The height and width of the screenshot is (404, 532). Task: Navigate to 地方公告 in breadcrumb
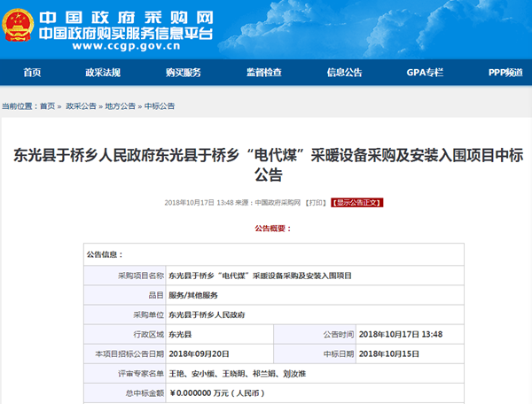pyautogui.click(x=121, y=106)
